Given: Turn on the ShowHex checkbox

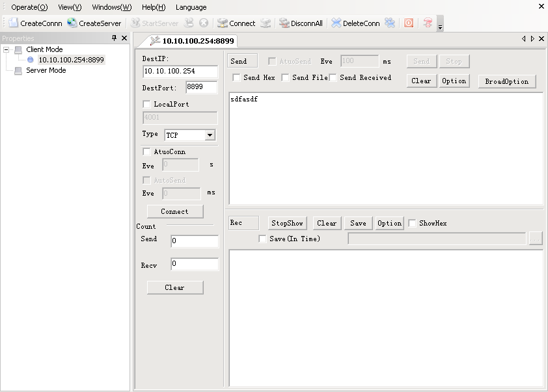Looking at the screenshot, I should pyautogui.click(x=412, y=223).
